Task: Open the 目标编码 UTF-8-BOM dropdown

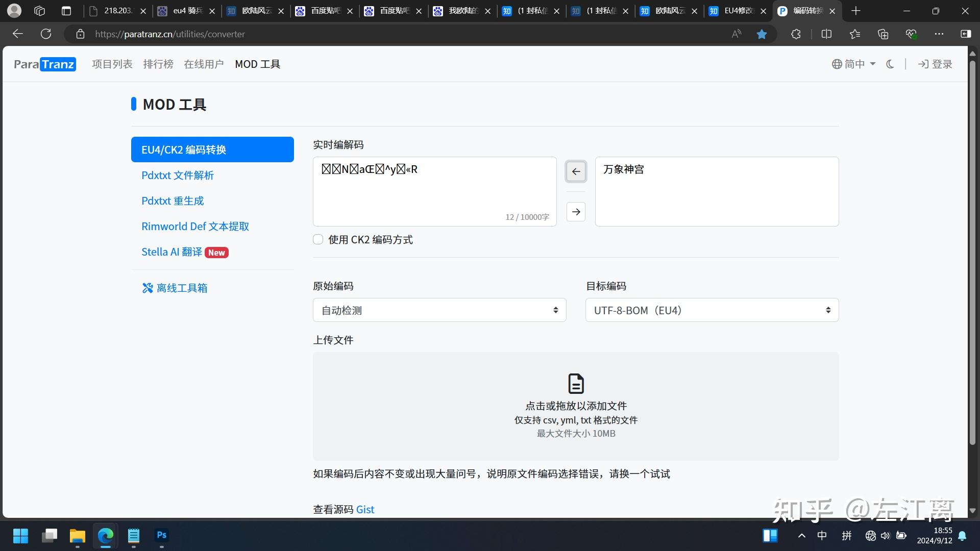Action: pyautogui.click(x=712, y=310)
